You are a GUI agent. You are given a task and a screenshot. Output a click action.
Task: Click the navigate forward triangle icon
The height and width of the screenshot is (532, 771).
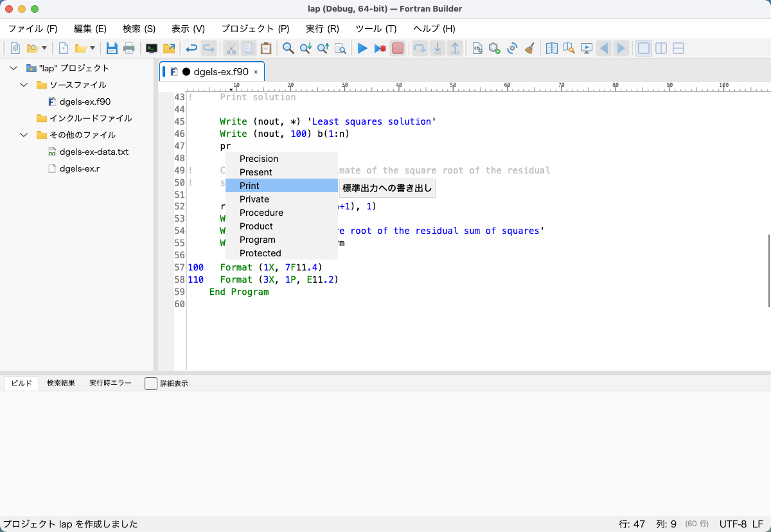point(621,48)
